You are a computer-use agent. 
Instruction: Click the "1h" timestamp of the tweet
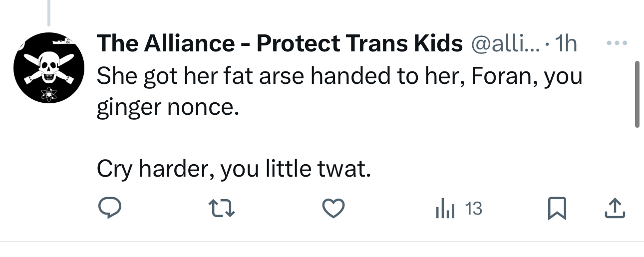[x=566, y=44]
